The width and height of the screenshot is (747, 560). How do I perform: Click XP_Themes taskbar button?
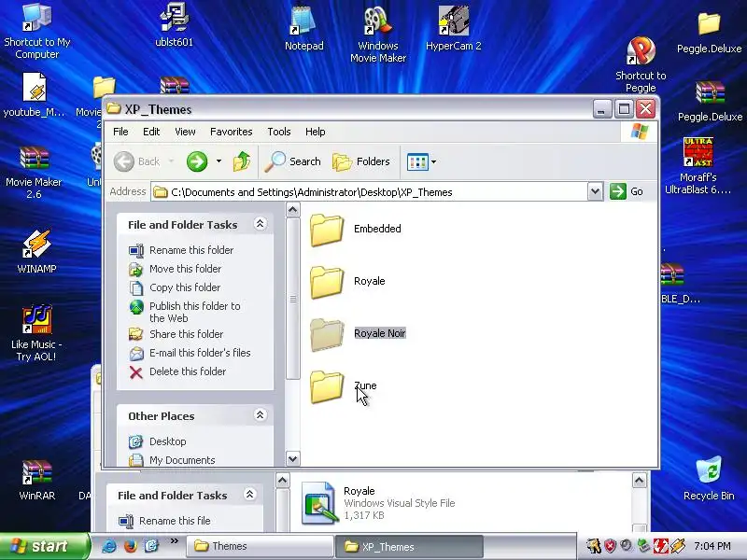(409, 546)
